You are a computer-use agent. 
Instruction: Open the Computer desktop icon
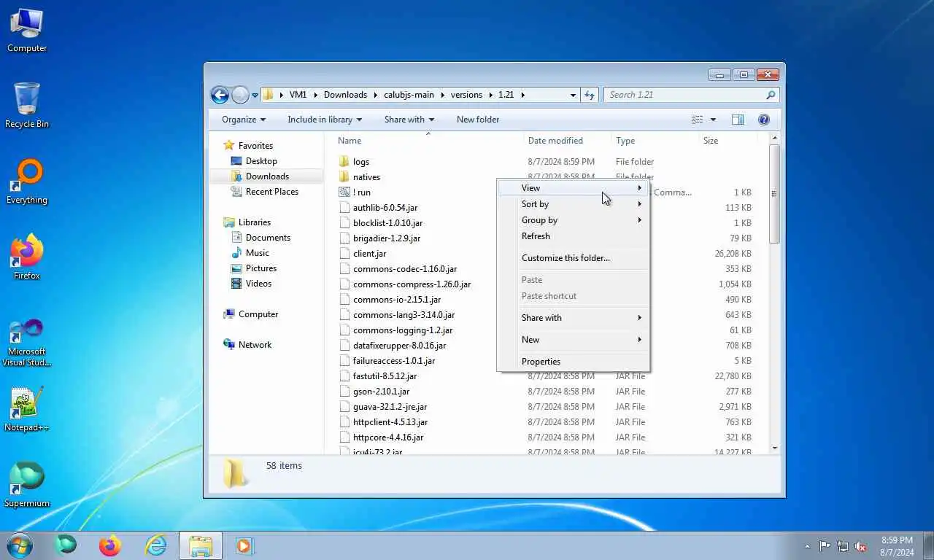click(x=27, y=31)
